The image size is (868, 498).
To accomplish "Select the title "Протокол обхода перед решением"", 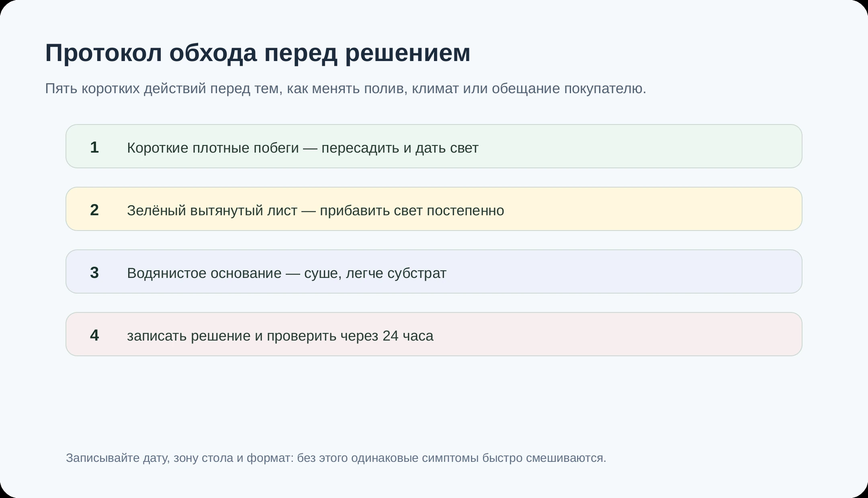I will [258, 53].
